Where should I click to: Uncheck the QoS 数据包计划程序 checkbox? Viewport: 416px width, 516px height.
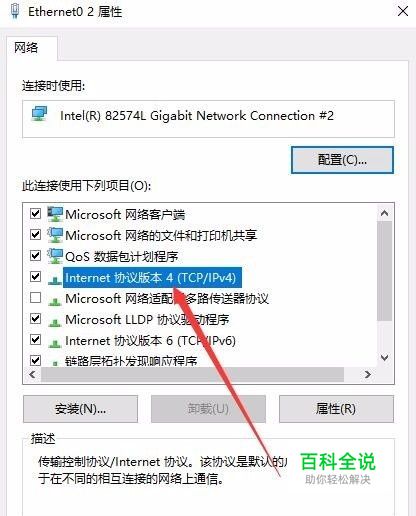[35, 255]
